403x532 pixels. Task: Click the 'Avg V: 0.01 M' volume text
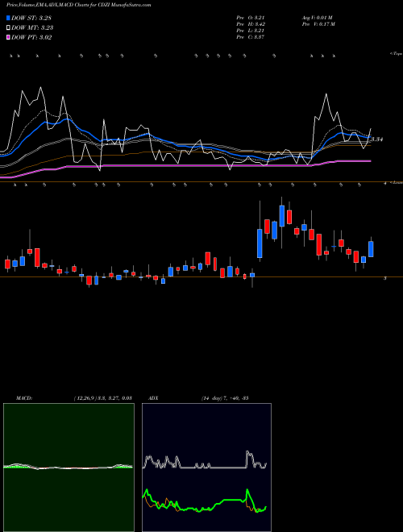[x=318, y=18]
